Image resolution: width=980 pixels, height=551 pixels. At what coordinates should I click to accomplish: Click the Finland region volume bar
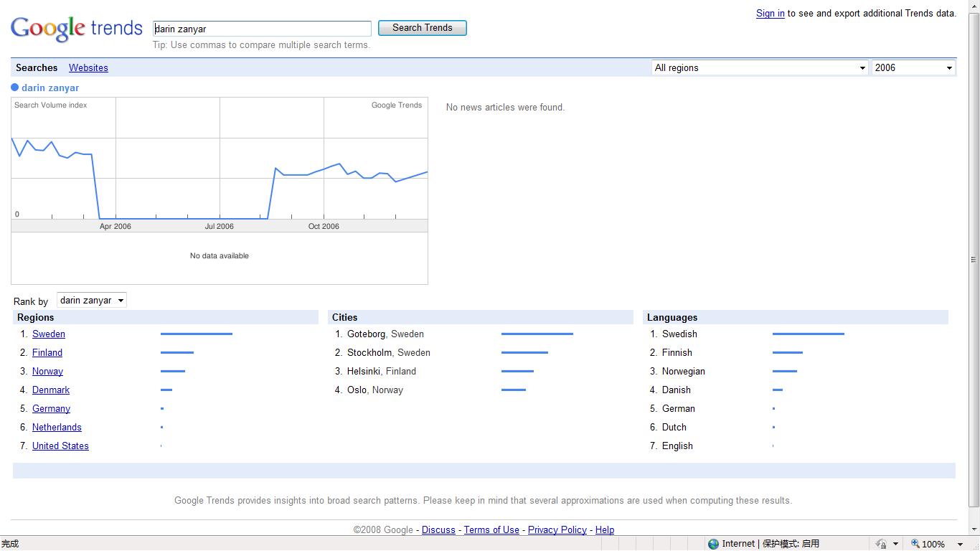click(x=177, y=352)
